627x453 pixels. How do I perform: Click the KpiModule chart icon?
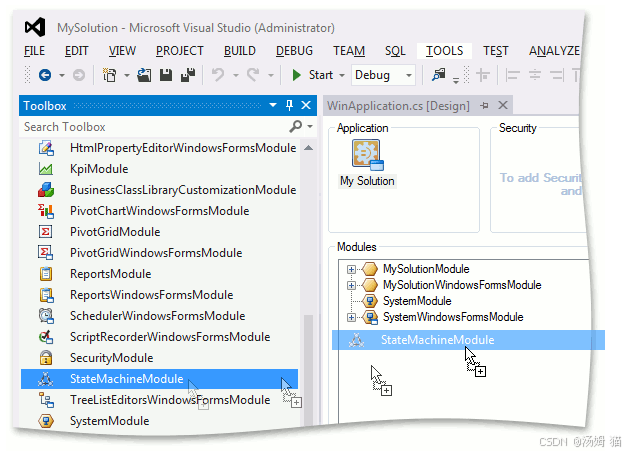[46, 169]
